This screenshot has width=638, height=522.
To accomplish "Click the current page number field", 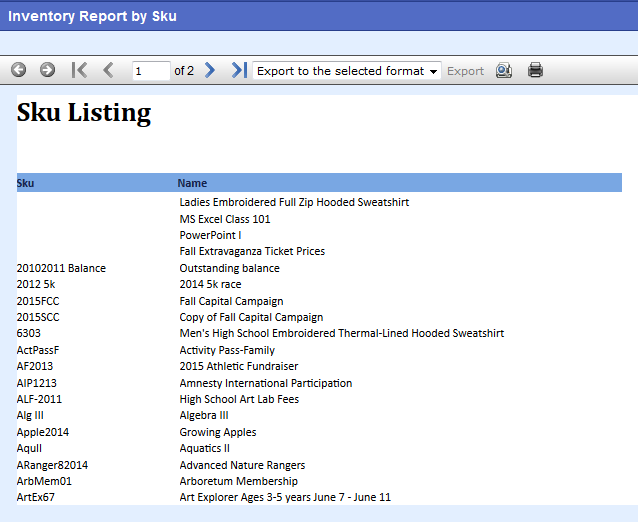I will point(151,71).
